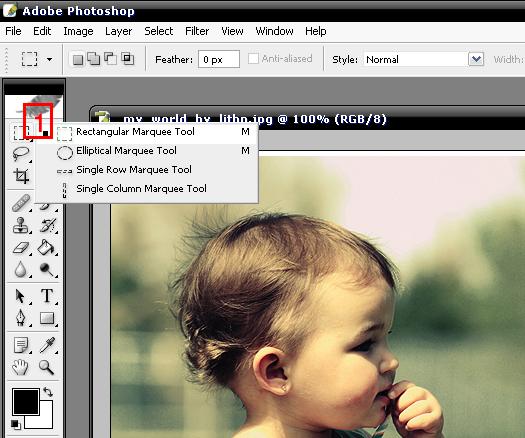The height and width of the screenshot is (438, 525).
Task: Click the Feather pixel input field
Action: point(219,59)
